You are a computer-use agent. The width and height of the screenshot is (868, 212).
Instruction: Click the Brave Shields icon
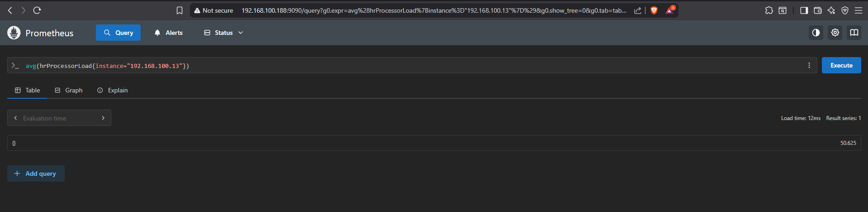click(654, 10)
